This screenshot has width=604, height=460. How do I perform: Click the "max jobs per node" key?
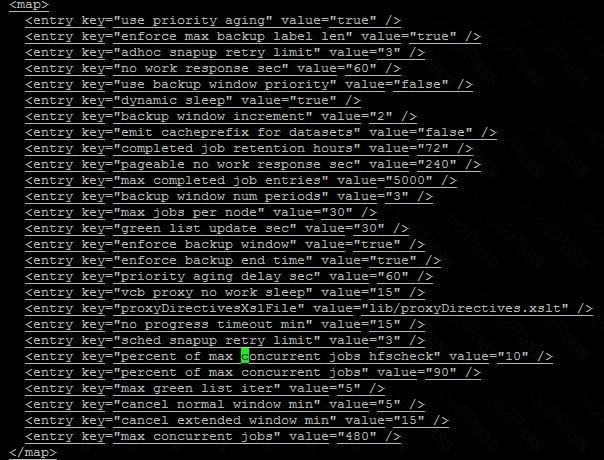(189, 212)
